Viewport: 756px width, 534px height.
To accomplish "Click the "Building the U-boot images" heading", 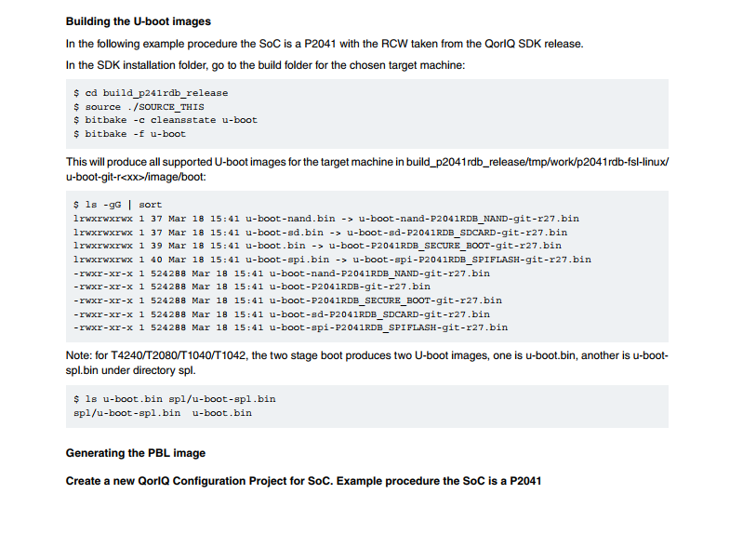I will tap(139, 21).
